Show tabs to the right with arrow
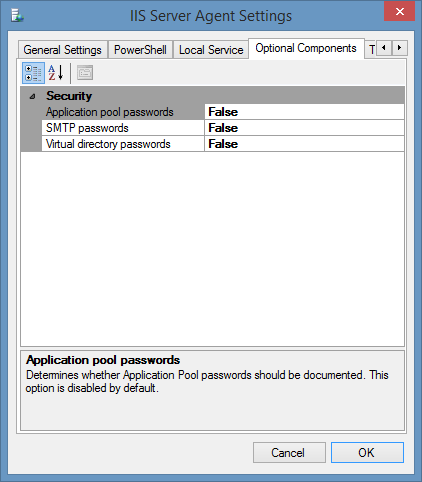 400,48
